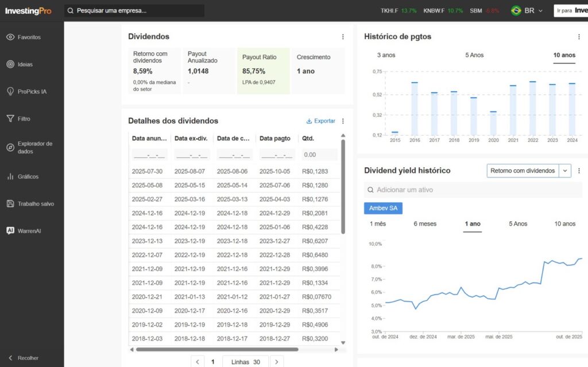The image size is (588, 367).
Task: Open Trabalho salvo in the sidebar
Action: [35, 204]
